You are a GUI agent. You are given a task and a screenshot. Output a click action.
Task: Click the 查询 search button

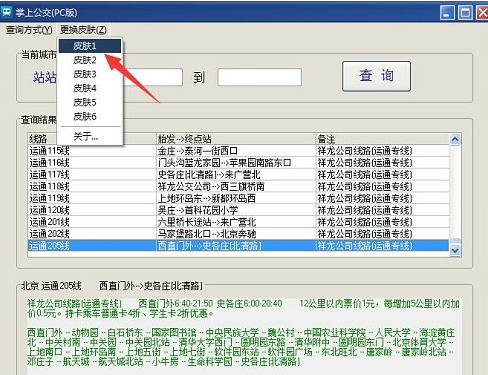pos(376,76)
